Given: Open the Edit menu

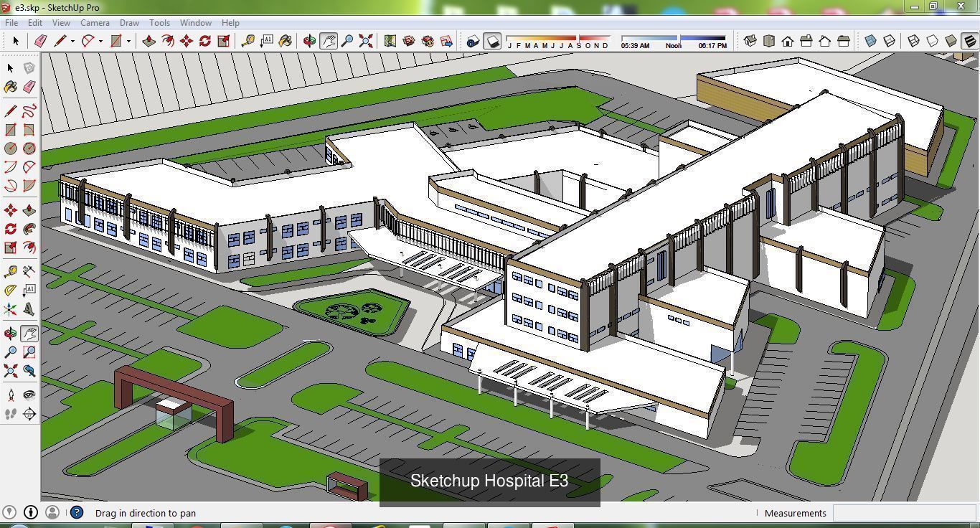Looking at the screenshot, I should (35, 23).
